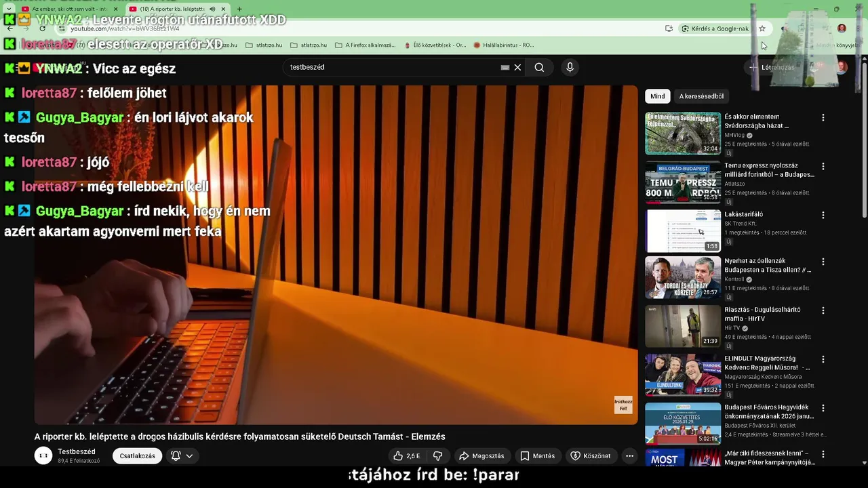
Task: Open 'Már ciki fideszesnek lenni' video title
Action: [x=770, y=457]
